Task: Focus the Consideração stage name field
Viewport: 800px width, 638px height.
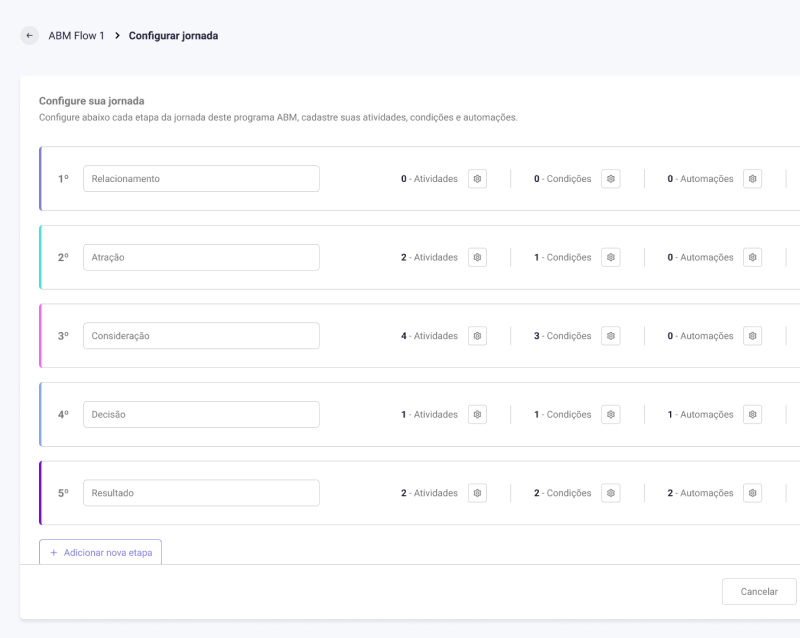Action: coord(201,336)
